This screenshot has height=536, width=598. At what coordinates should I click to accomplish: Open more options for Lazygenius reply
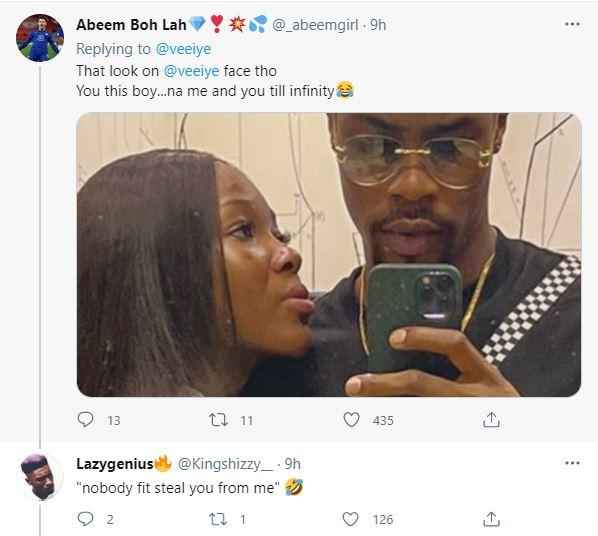coord(572,463)
